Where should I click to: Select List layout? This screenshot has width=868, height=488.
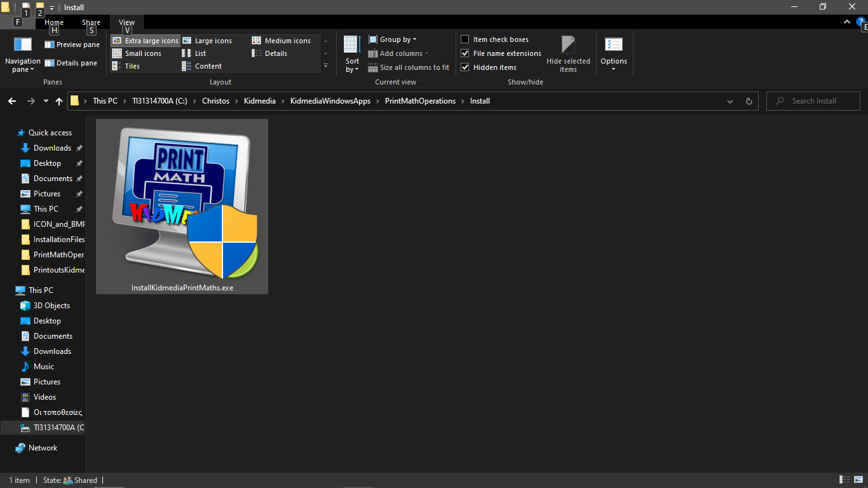click(194, 53)
